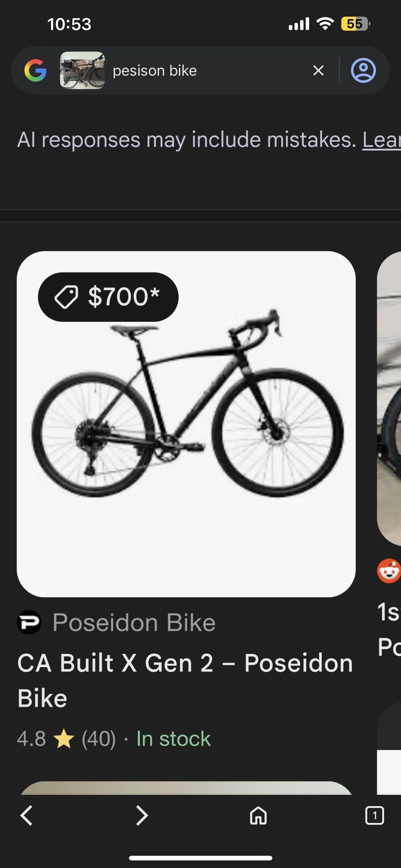
Task: Open the Poseidon Bike store name
Action: pos(134,623)
